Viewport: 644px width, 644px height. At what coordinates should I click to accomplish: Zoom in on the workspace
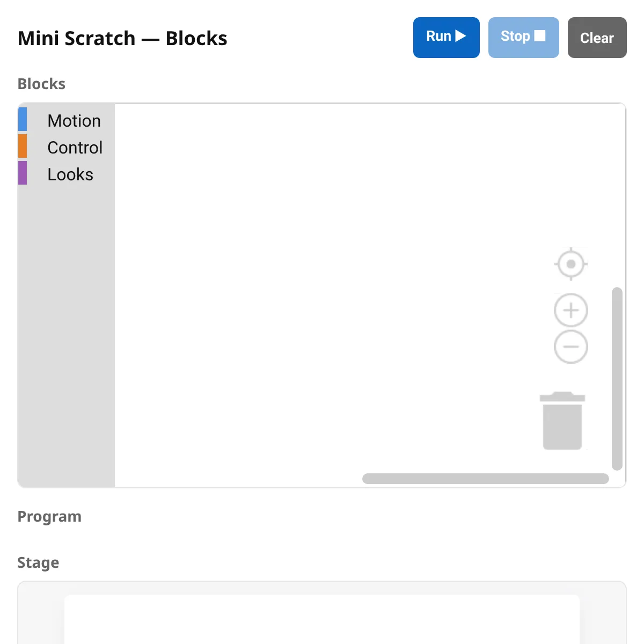coord(571,310)
